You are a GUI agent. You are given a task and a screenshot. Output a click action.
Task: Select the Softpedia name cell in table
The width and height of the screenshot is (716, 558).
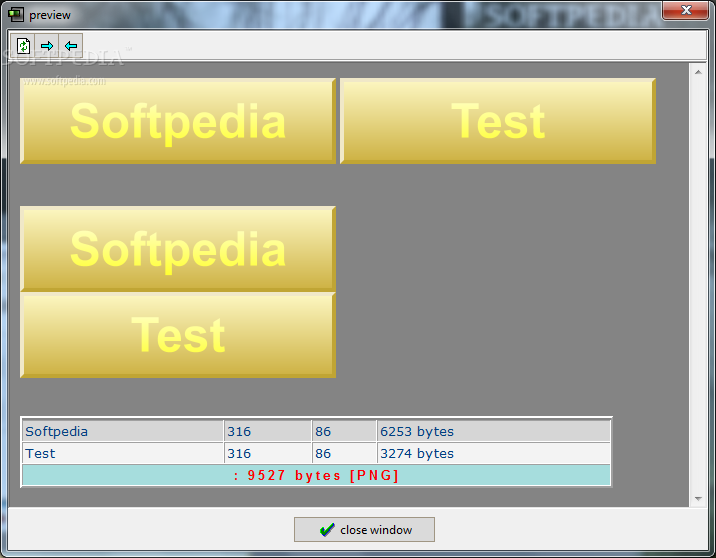tap(123, 431)
